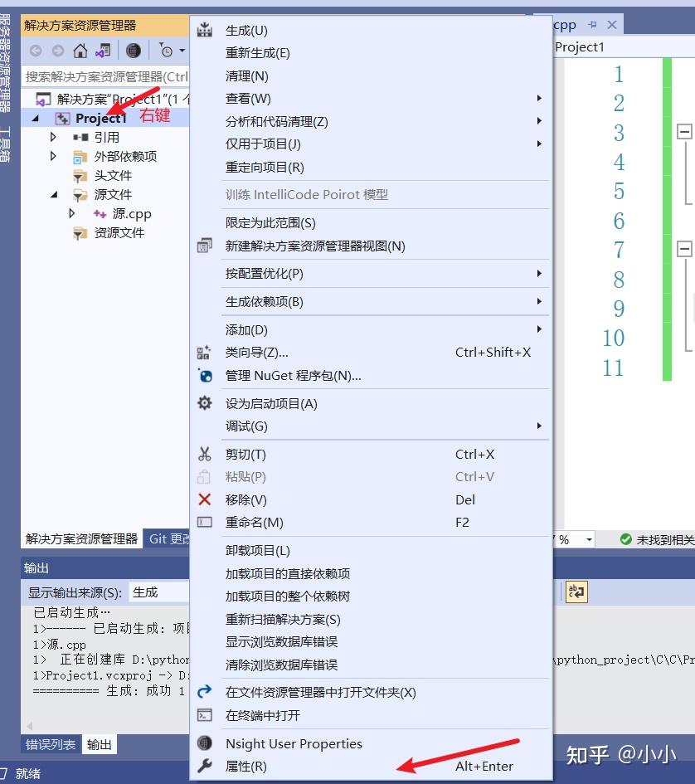
Task: Switch to the Git 更改 tab
Action: pyautogui.click(x=167, y=538)
